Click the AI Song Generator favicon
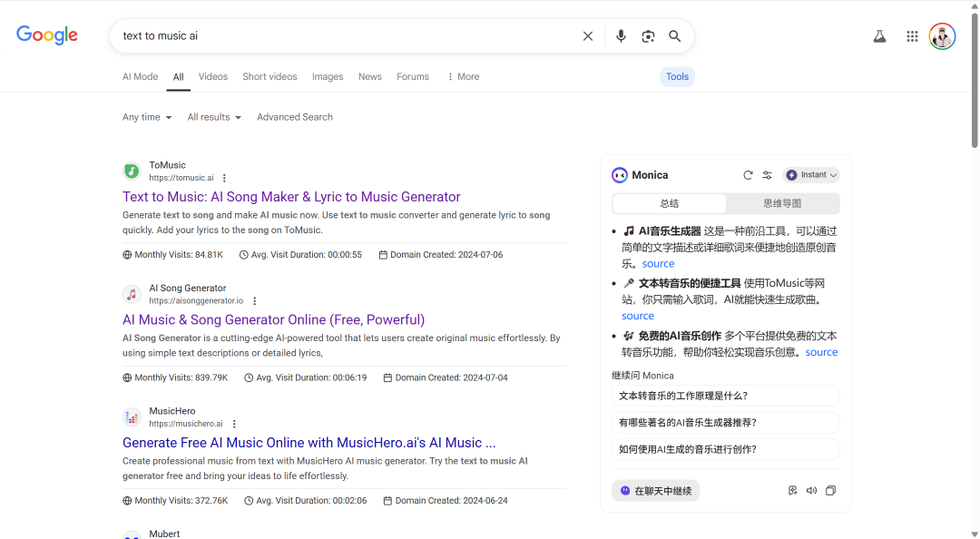 point(132,294)
